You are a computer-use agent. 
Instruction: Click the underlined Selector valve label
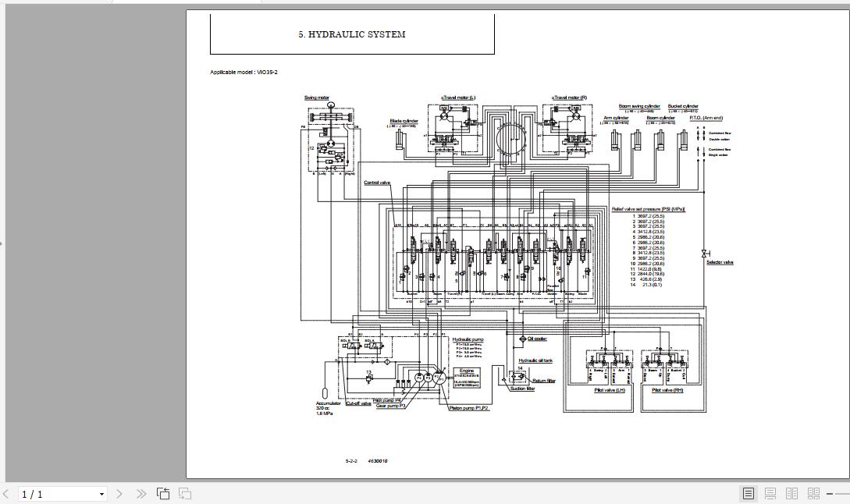[x=721, y=262]
